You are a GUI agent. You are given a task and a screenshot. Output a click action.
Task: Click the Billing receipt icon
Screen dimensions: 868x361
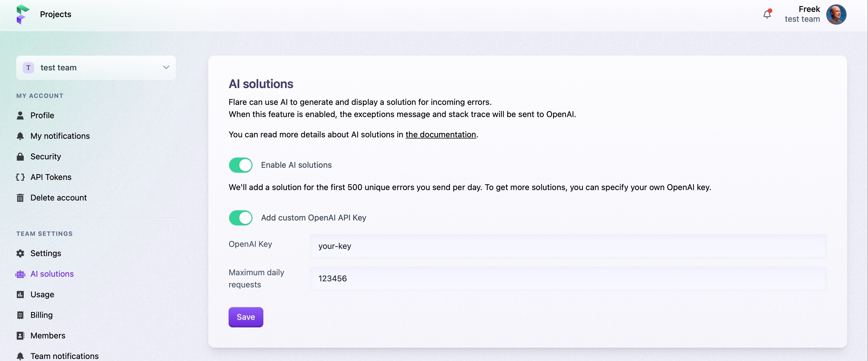[x=20, y=315]
